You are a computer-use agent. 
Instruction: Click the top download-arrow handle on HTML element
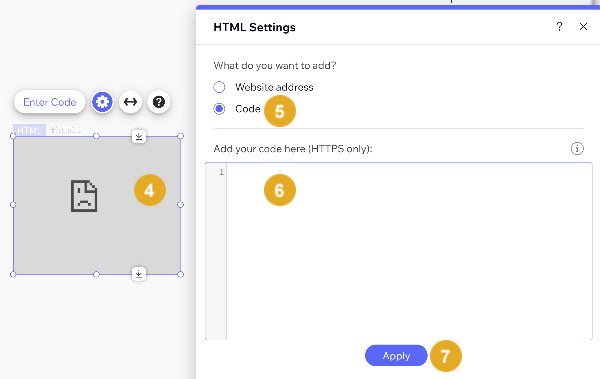pos(139,136)
